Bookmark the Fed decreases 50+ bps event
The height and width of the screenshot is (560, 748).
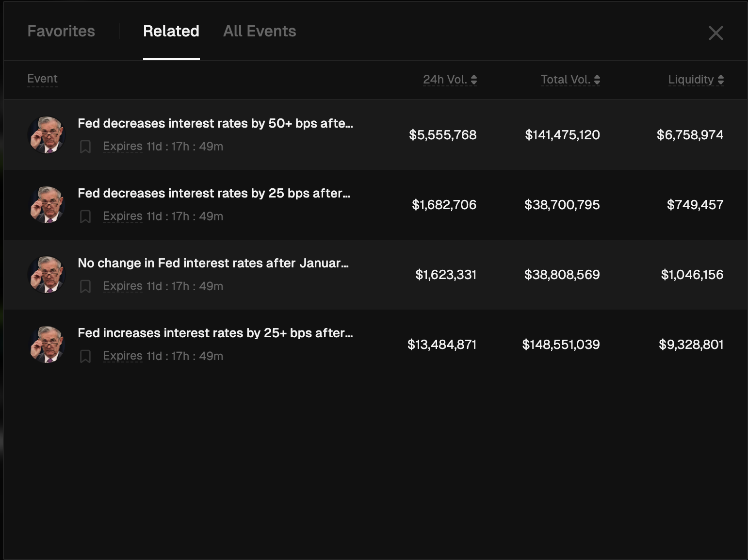point(85,147)
